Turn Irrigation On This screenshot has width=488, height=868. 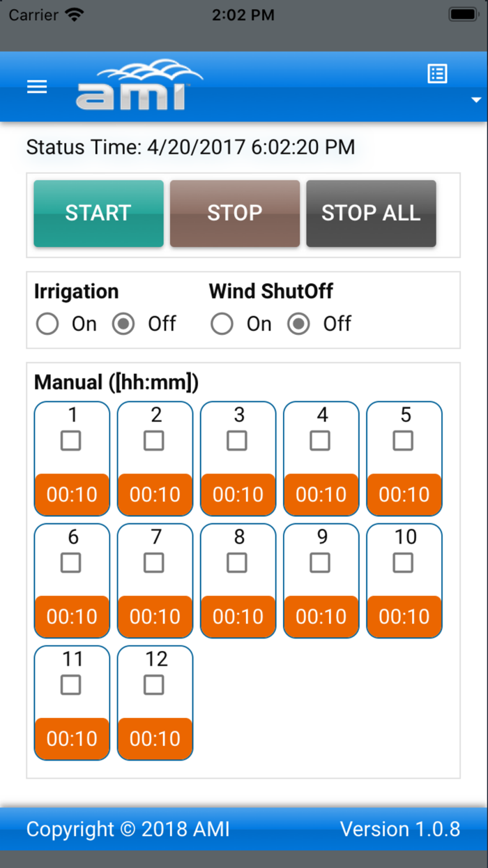(x=47, y=324)
